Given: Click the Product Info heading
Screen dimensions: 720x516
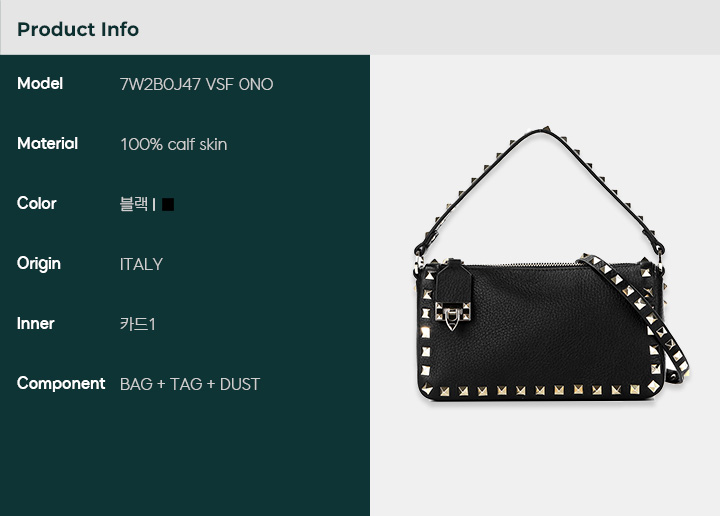Looking at the screenshot, I should (x=78, y=29).
